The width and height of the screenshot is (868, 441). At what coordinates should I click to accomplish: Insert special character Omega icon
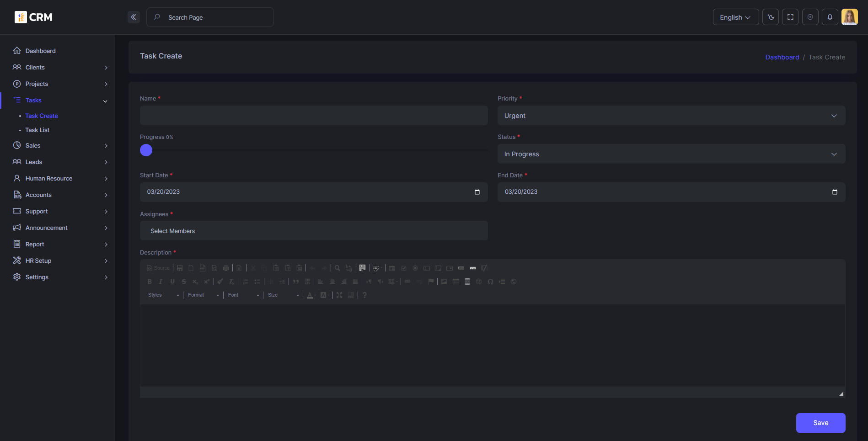tap(490, 282)
